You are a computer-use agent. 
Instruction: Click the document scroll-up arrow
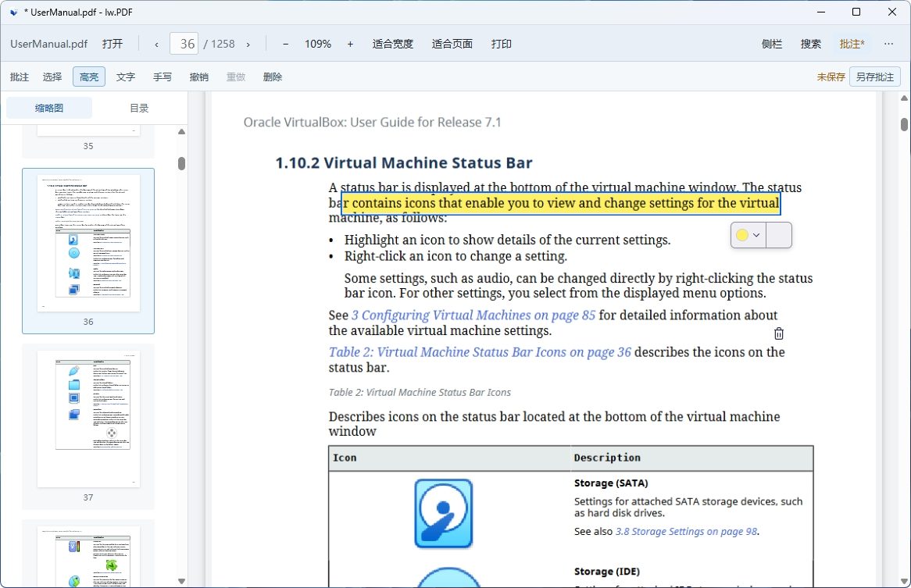point(904,98)
